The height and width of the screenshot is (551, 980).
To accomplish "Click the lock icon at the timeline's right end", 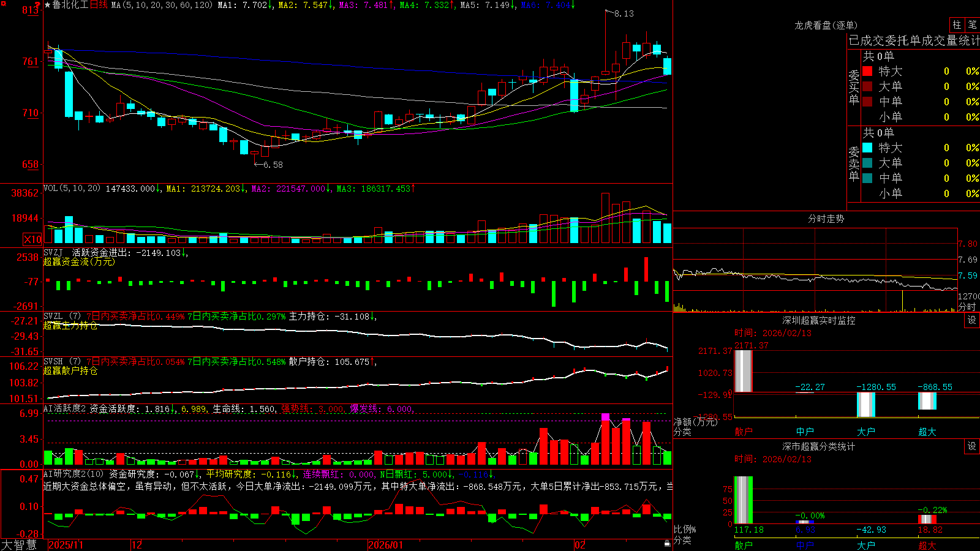I will coord(667,544).
